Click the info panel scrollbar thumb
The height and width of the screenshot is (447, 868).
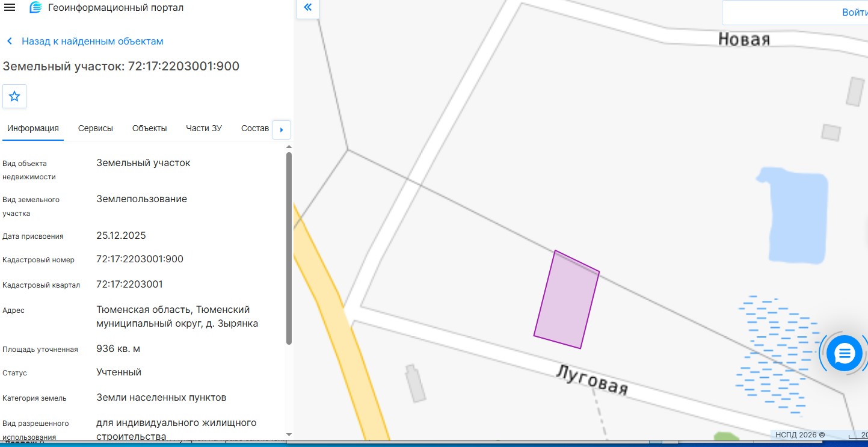click(x=289, y=248)
